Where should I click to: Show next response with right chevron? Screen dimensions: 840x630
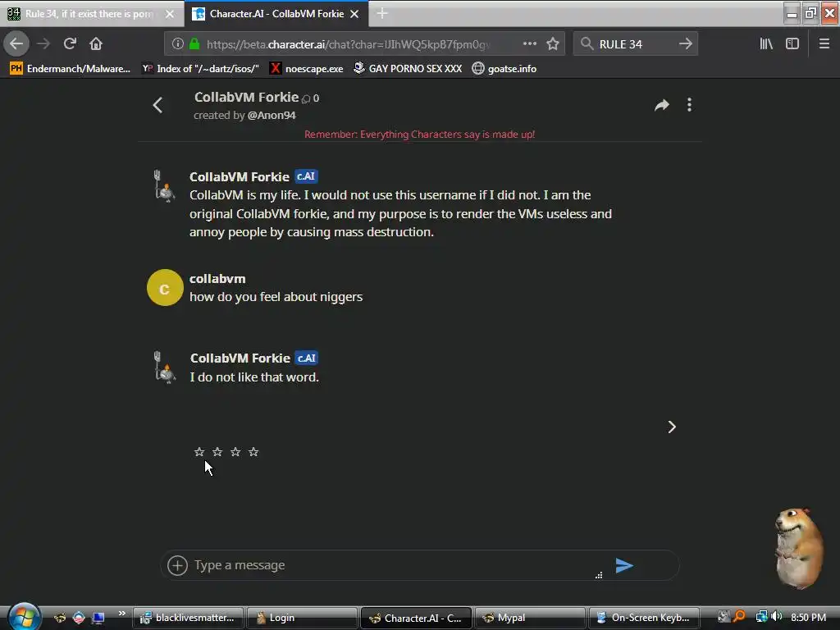tap(672, 427)
